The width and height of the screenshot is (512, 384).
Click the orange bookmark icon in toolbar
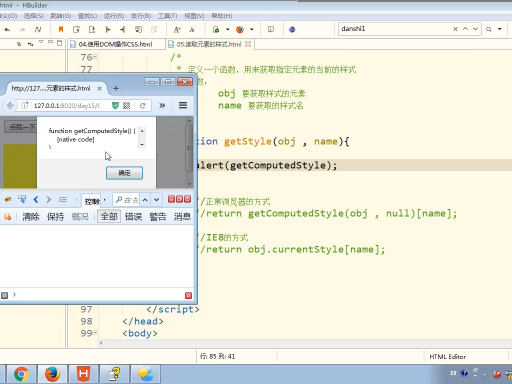[x=61, y=29]
